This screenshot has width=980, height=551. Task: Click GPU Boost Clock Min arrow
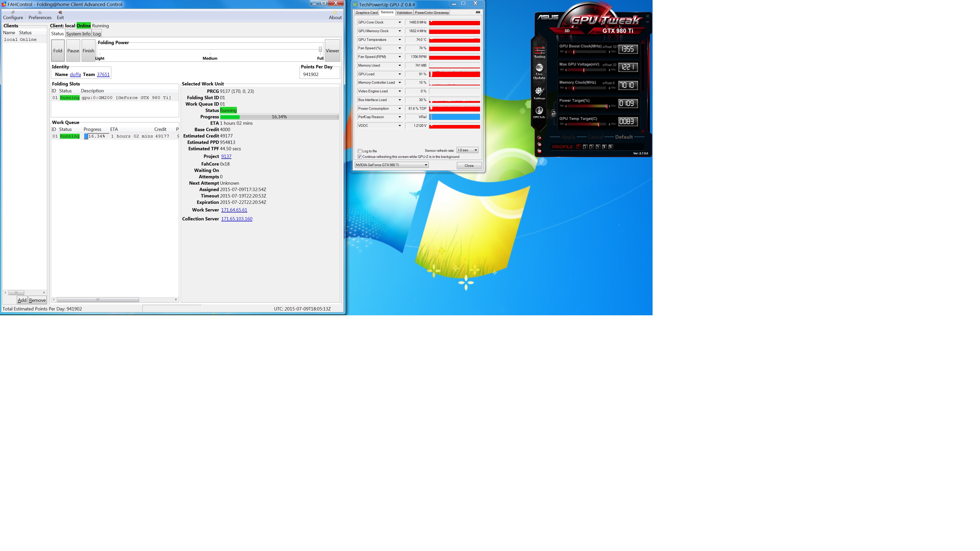566,52
